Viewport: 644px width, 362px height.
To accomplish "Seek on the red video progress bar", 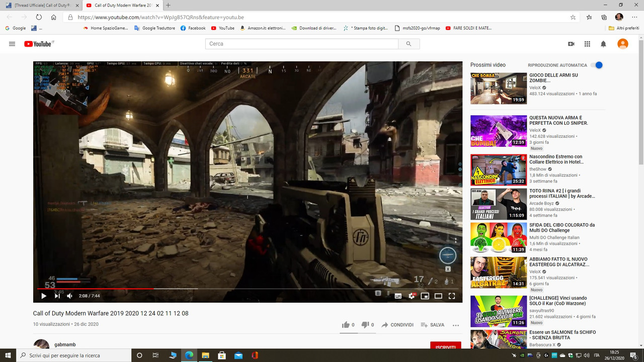I will [248, 289].
